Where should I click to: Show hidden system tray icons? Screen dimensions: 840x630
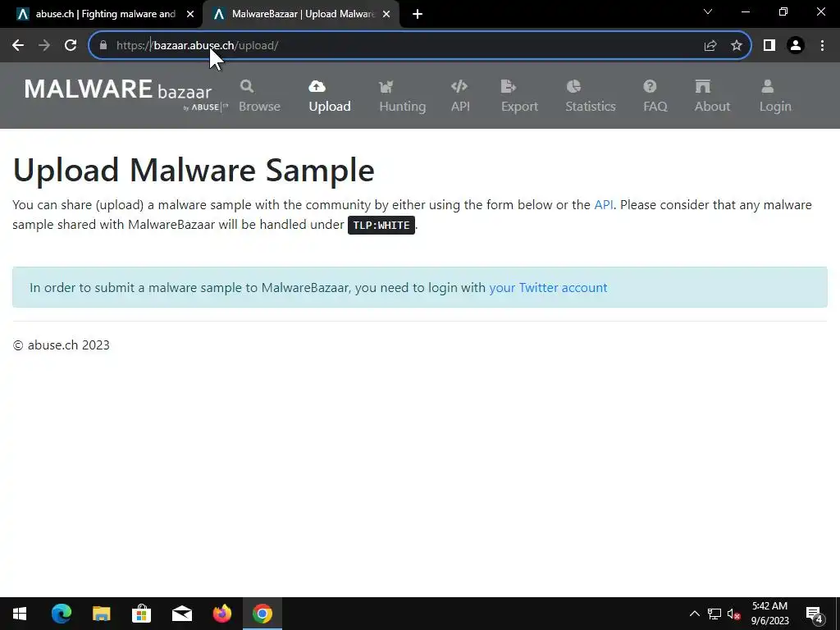(x=694, y=614)
